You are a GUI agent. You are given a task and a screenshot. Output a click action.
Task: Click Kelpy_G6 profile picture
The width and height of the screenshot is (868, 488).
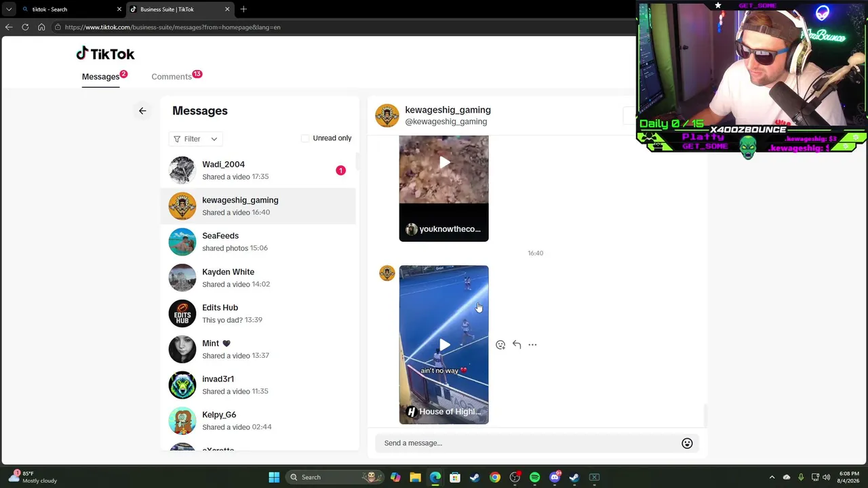[x=182, y=421]
